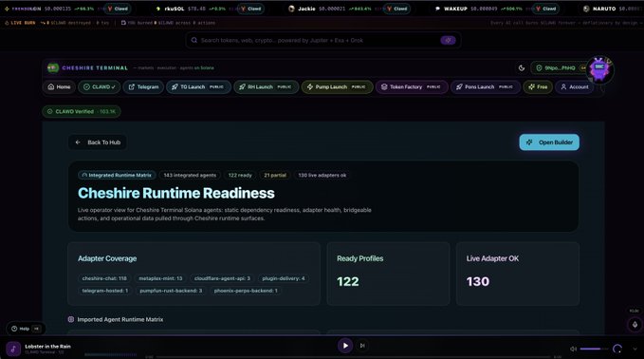Open the Telegram link
This screenshot has height=359, width=644.
[x=143, y=86]
